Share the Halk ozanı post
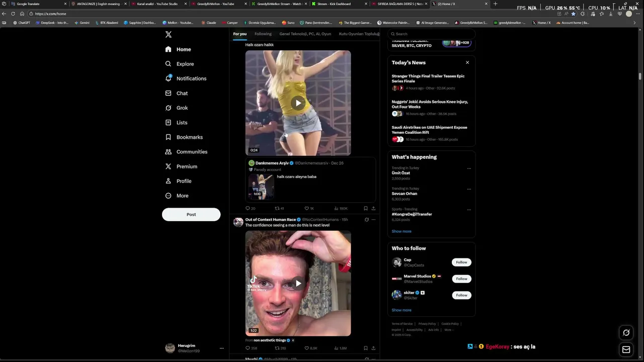 pos(373,208)
